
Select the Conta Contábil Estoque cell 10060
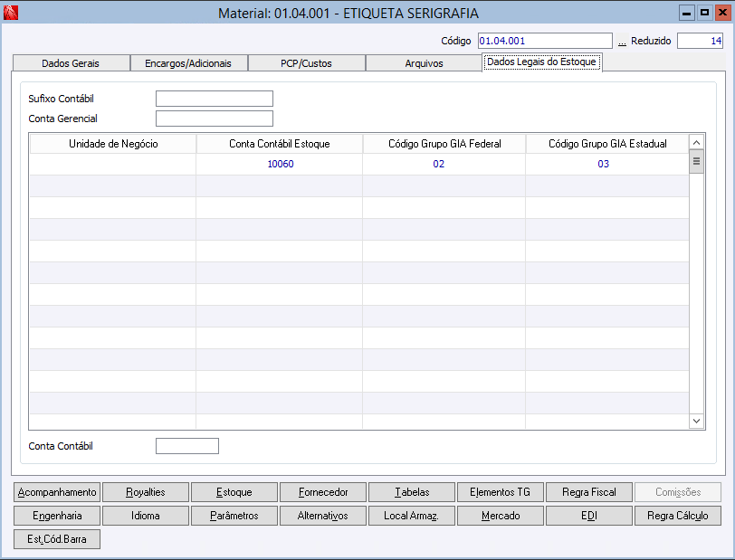280,164
